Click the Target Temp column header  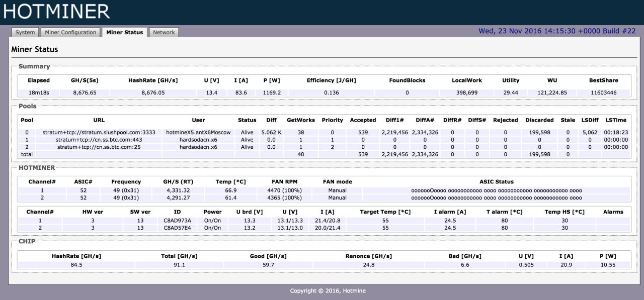click(x=385, y=212)
